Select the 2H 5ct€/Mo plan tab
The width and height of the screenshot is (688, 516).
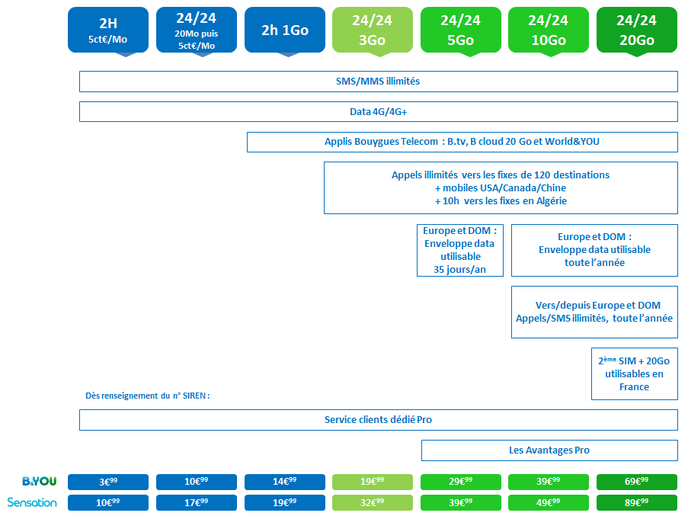point(108,30)
